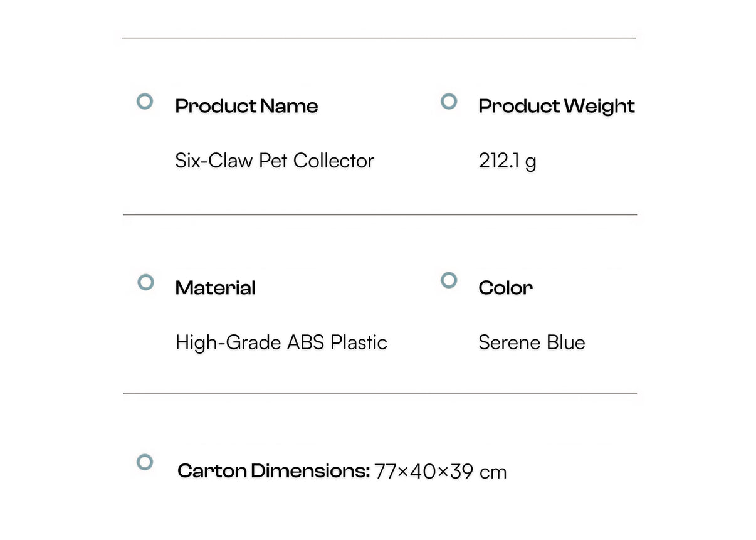
Task: Click the top divider line above Product Name
Action: (x=379, y=38)
